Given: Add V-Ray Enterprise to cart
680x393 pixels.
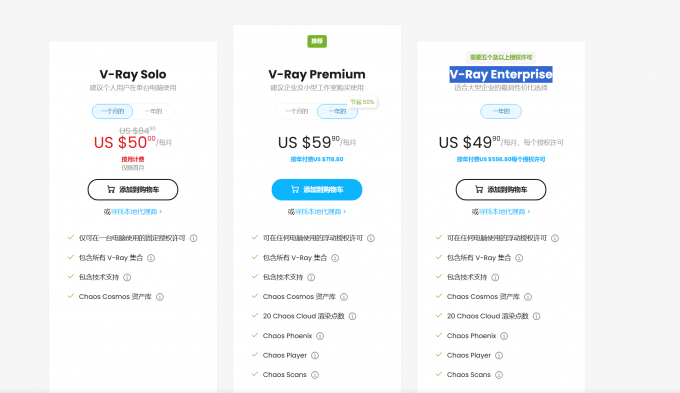Looking at the screenshot, I should (x=501, y=190).
